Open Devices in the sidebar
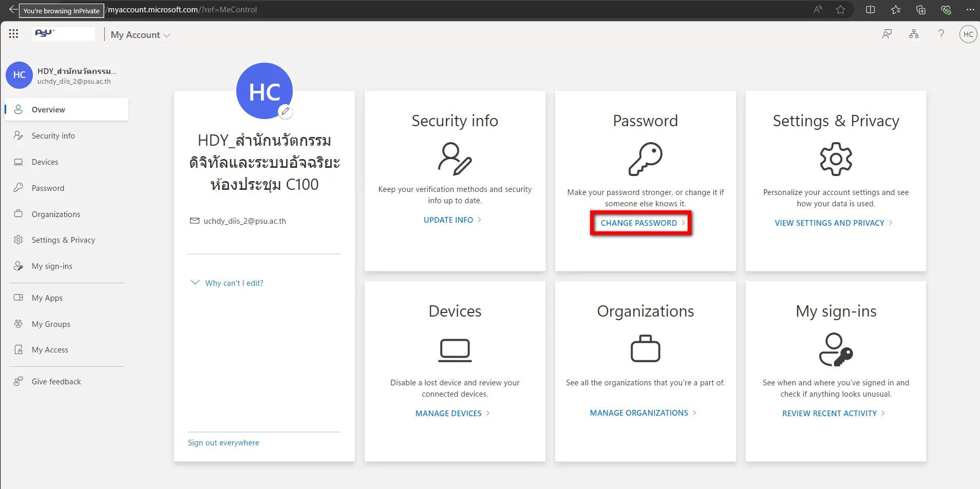This screenshot has height=489, width=980. pyautogui.click(x=66, y=162)
